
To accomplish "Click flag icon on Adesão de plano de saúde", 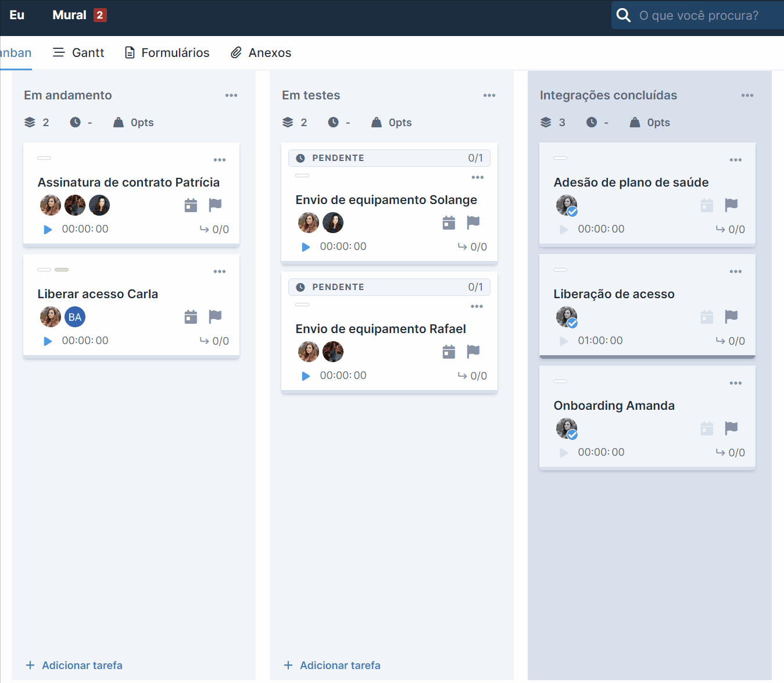I will pyautogui.click(x=731, y=205).
